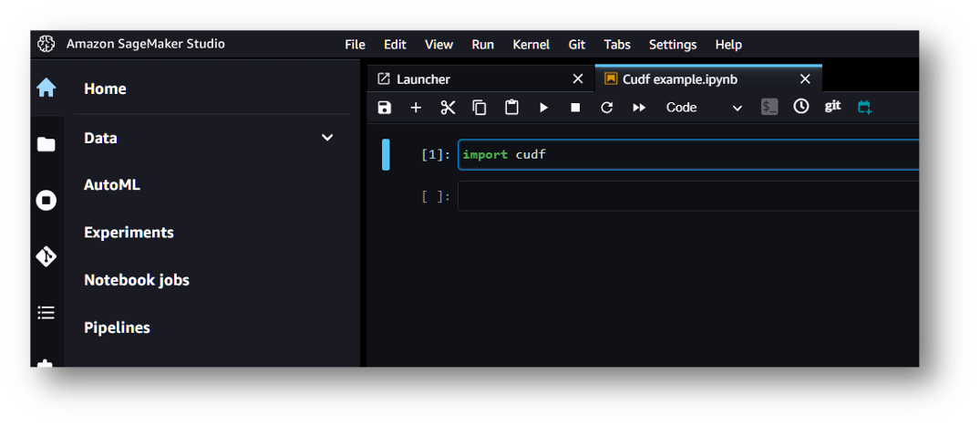The image size is (980, 427).
Task: Open the Edit menu
Action: point(395,45)
